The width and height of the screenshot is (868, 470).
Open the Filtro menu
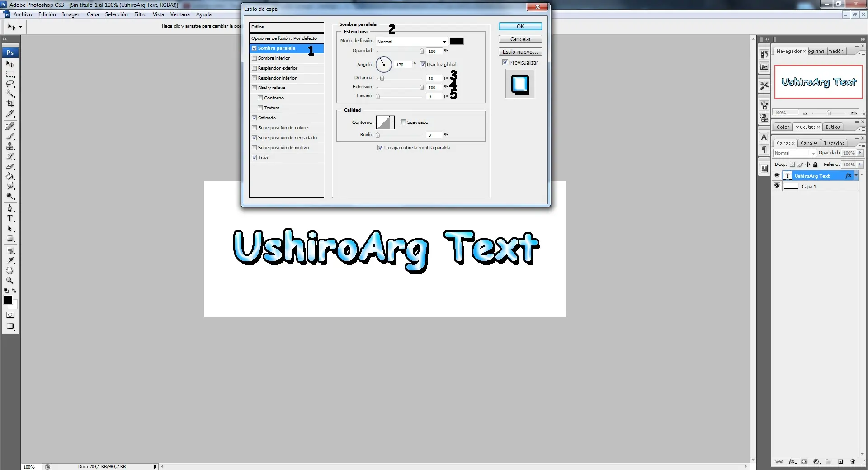[x=140, y=14]
